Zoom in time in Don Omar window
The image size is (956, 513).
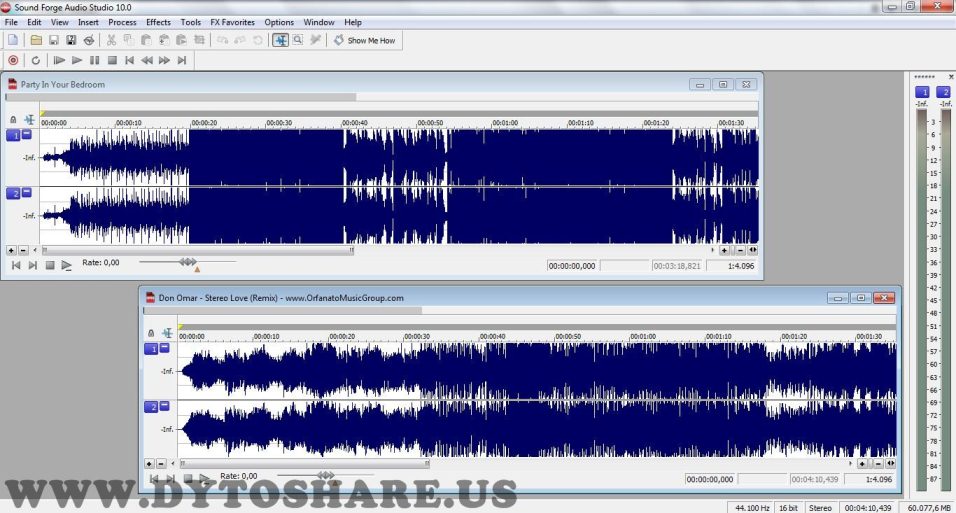tap(862, 464)
